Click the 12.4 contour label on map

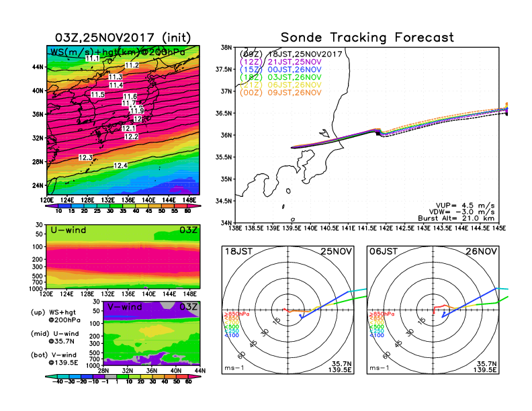[x=121, y=165]
